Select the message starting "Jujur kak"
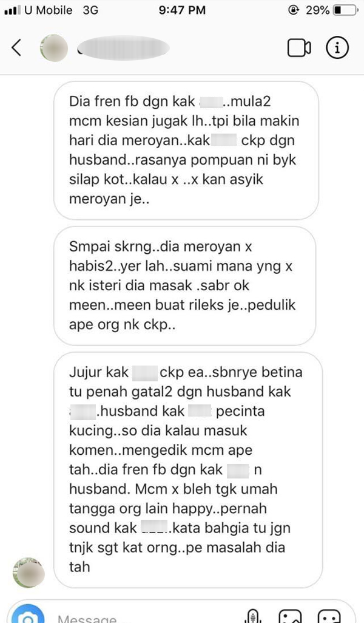Viewport: 364px width, 623px height. pyautogui.click(x=187, y=469)
